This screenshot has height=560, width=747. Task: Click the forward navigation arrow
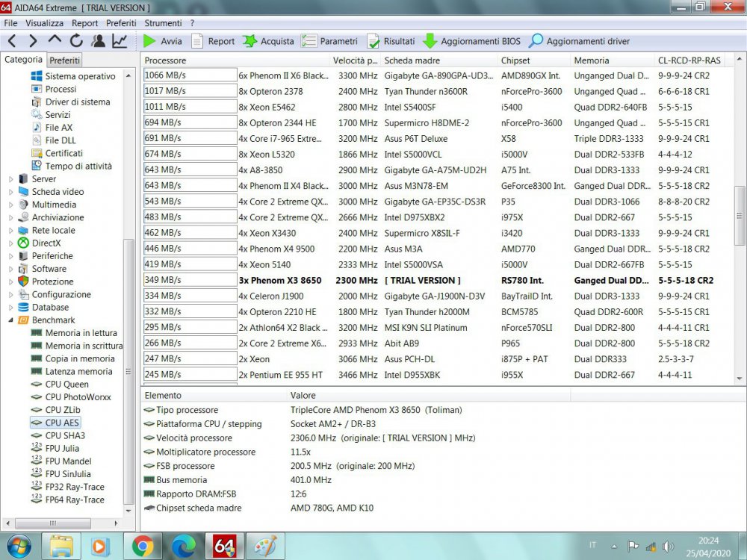[33, 41]
